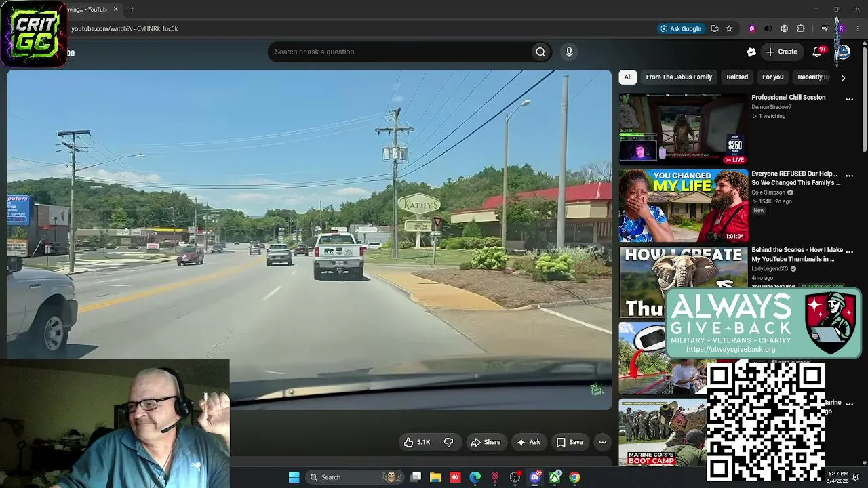Open more actions menu under the video
The image size is (868, 488).
tap(602, 442)
